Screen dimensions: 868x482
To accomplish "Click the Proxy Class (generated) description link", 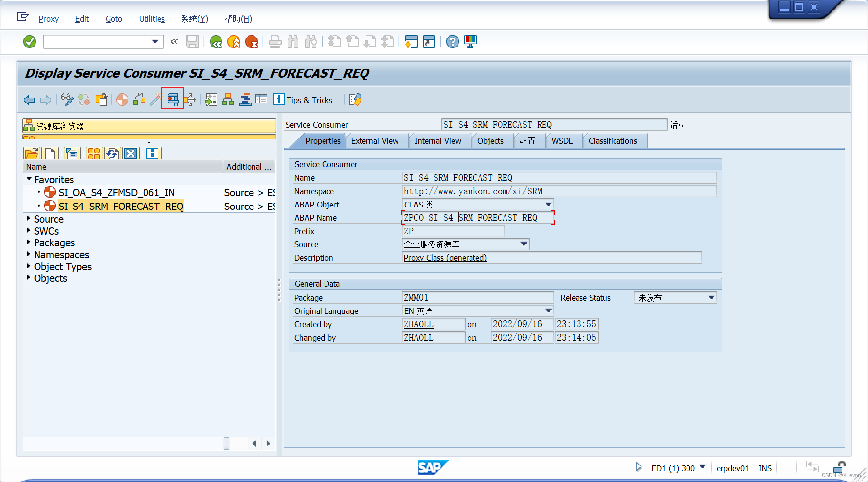I will click(x=445, y=258).
